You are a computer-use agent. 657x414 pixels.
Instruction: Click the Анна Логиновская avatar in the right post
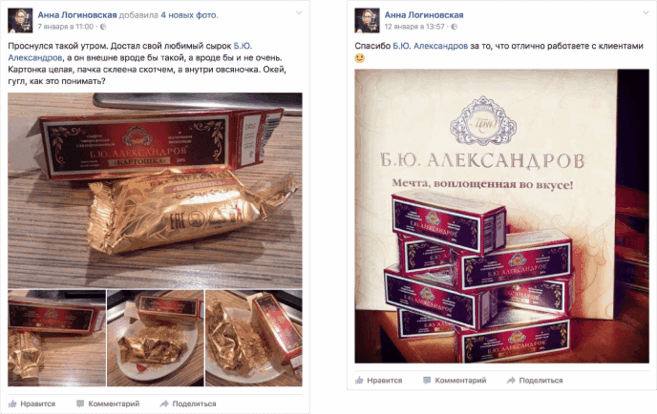tap(367, 20)
